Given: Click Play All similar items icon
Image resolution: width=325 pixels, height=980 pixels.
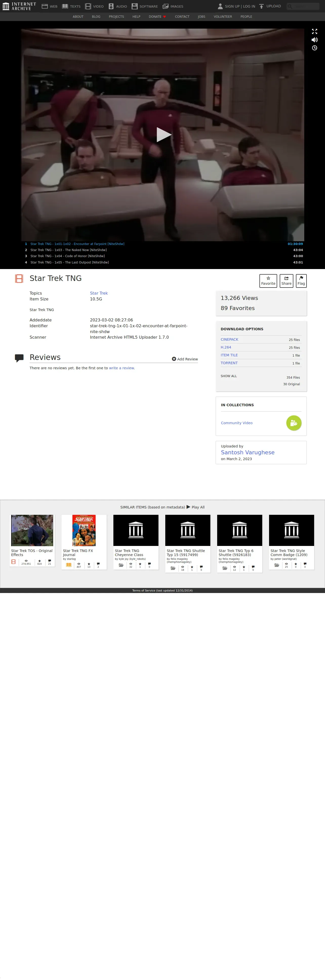Looking at the screenshot, I should (x=188, y=507).
